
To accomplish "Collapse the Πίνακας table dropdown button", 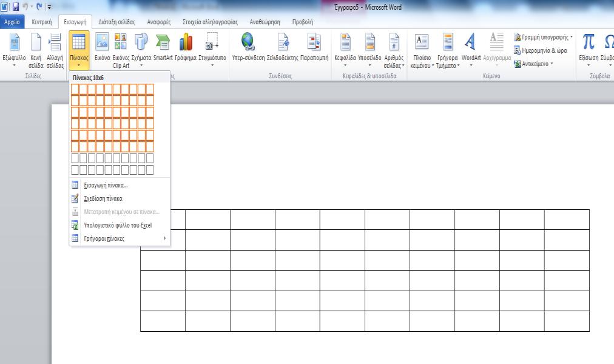I will click(x=79, y=50).
